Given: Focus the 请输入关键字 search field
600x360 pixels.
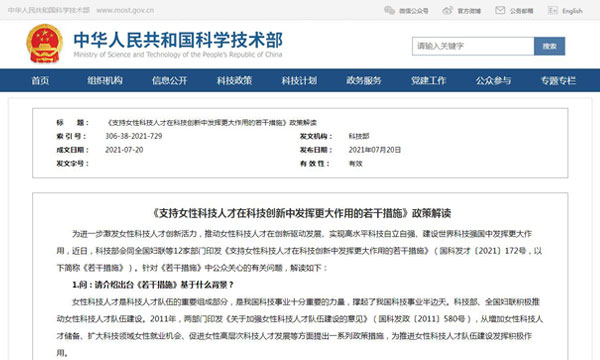Looking at the screenshot, I should coord(473,46).
